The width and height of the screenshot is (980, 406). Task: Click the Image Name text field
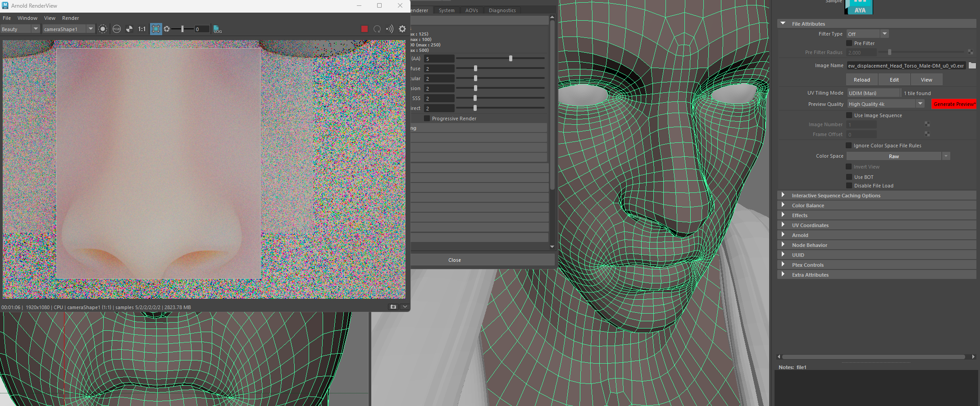tap(906, 66)
